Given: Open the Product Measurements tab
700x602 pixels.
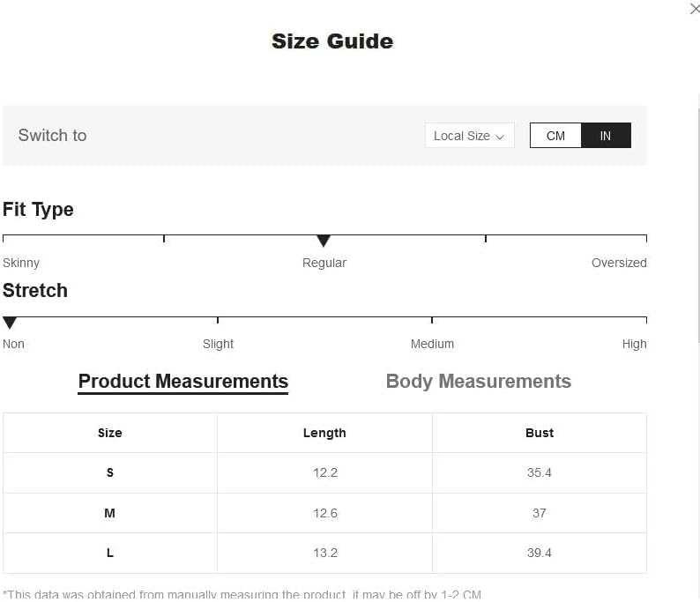Looking at the screenshot, I should tap(183, 382).
